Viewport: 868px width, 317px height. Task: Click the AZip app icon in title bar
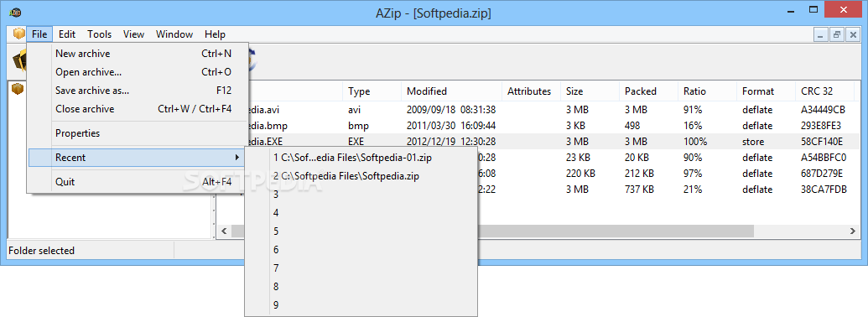point(15,13)
